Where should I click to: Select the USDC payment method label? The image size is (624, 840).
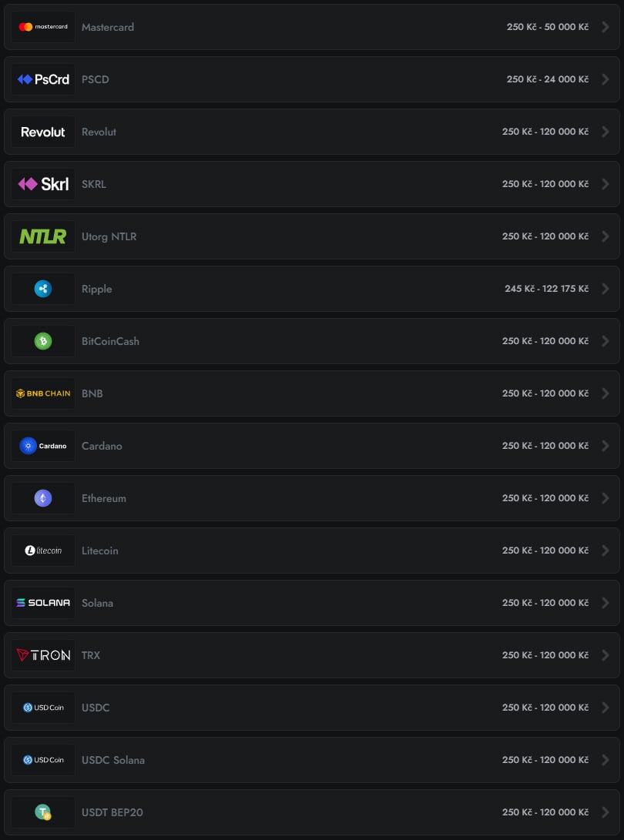pyautogui.click(x=96, y=708)
